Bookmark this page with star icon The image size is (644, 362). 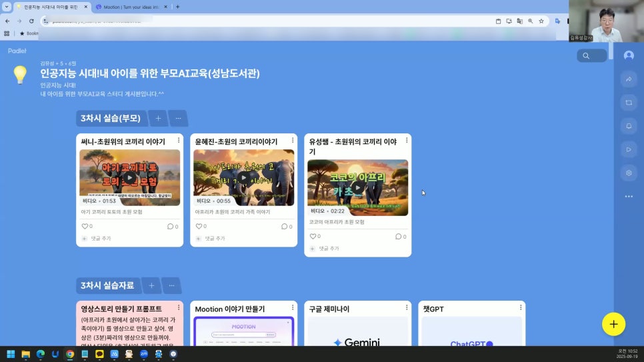[x=541, y=21]
